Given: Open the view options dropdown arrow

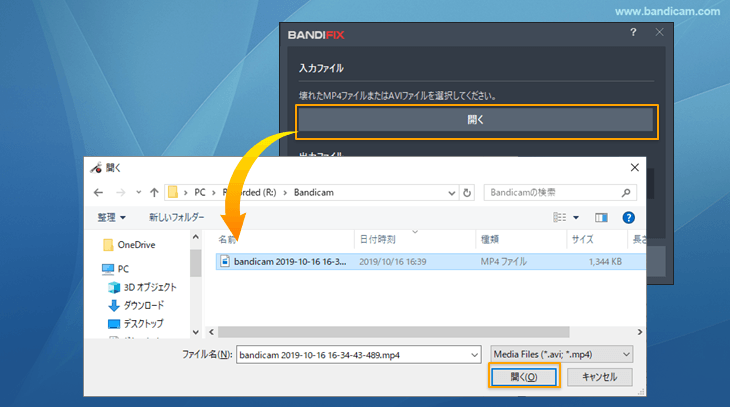Looking at the screenshot, I should 576,218.
